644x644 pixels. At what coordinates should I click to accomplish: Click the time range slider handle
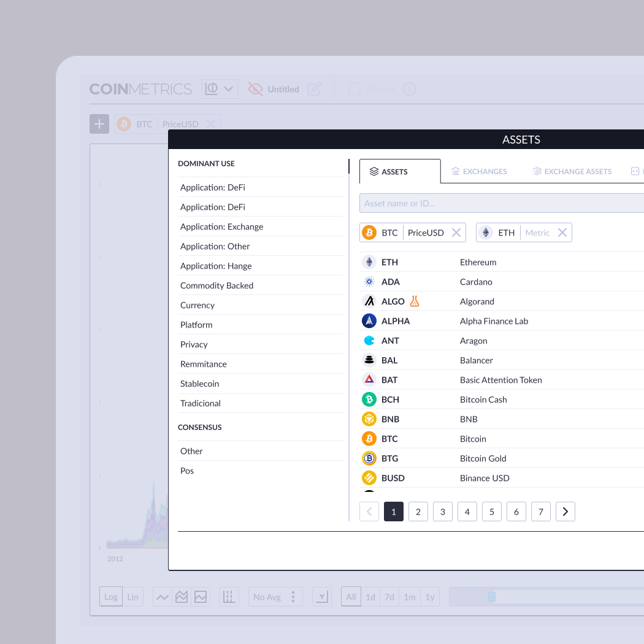(492, 597)
